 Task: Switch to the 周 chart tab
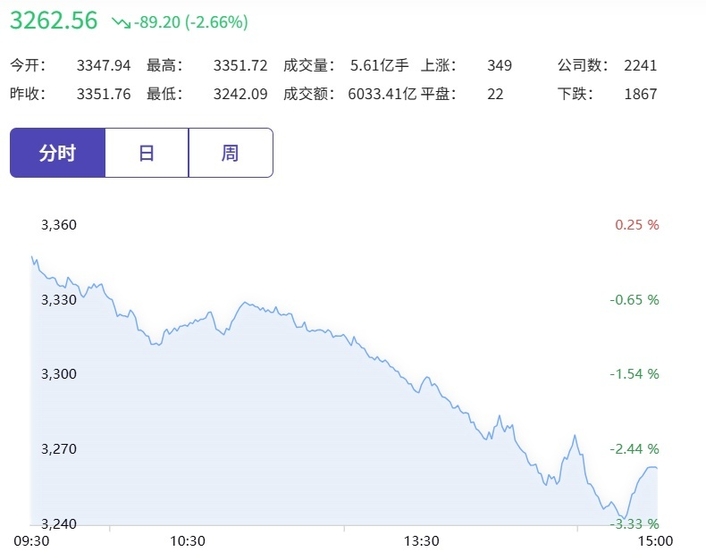pos(230,153)
